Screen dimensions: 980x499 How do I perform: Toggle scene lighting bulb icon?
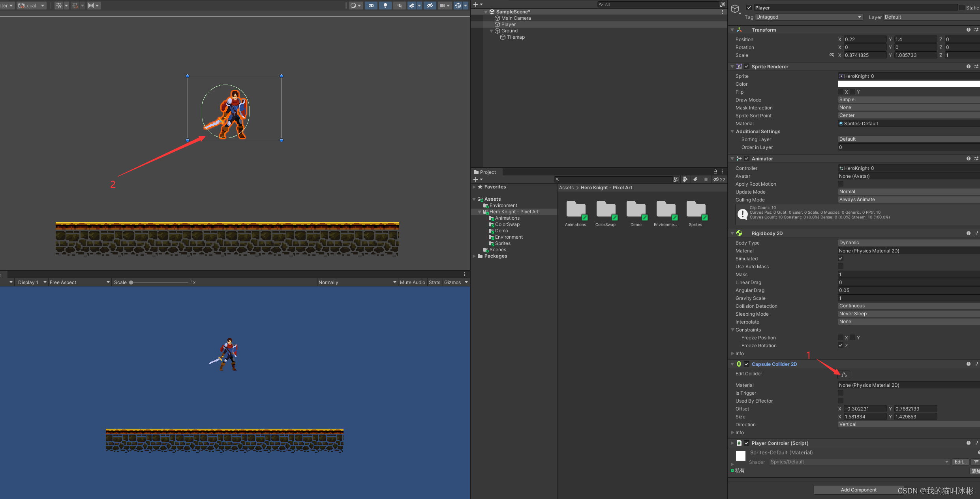[385, 6]
